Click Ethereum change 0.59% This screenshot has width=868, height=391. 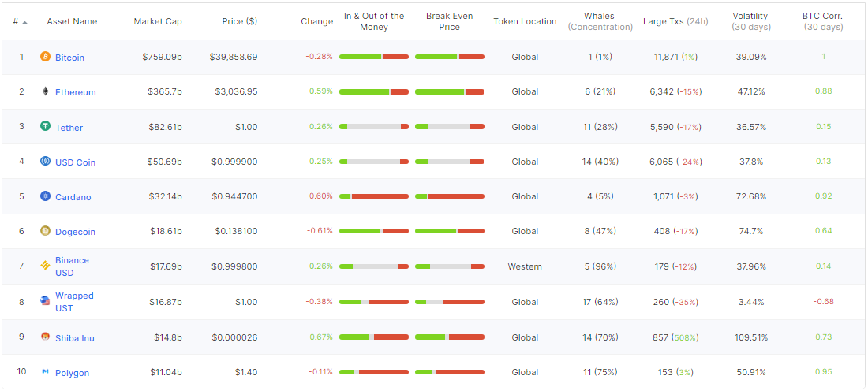click(321, 91)
